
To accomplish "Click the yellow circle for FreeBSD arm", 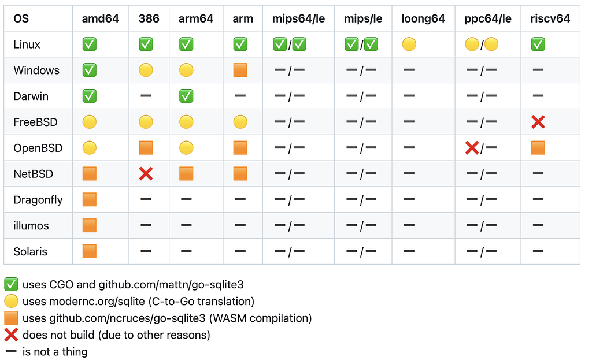I will coord(240,122).
